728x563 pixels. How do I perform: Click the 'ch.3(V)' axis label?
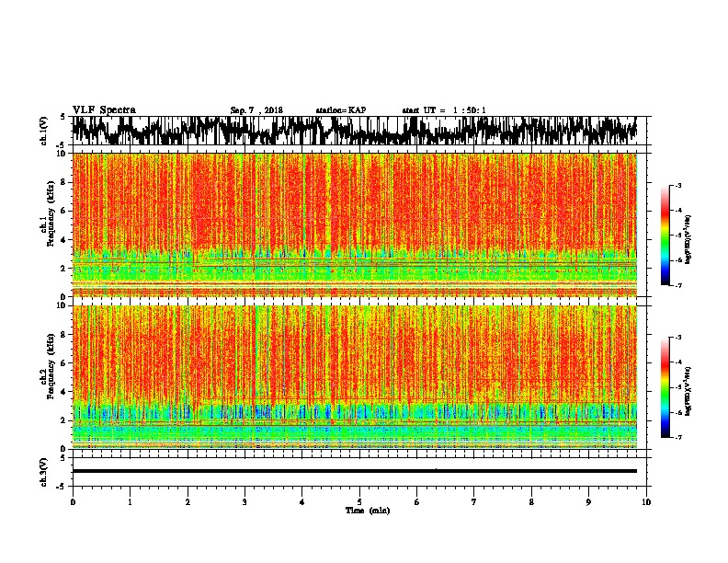point(44,472)
